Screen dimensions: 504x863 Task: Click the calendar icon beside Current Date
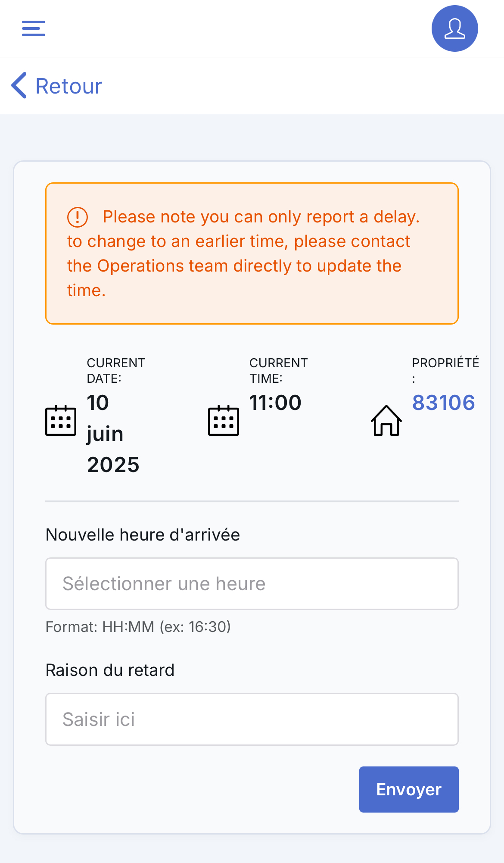click(61, 420)
